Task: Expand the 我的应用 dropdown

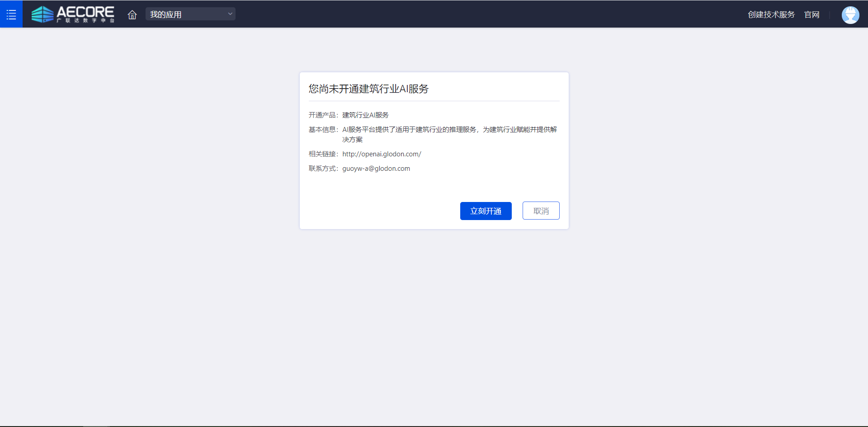Action: pyautogui.click(x=190, y=14)
